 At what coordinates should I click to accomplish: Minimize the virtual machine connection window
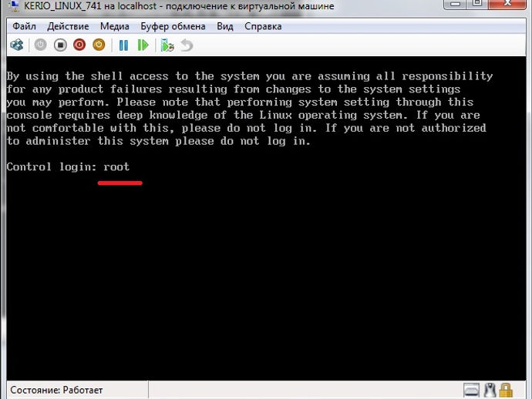pyautogui.click(x=456, y=4)
